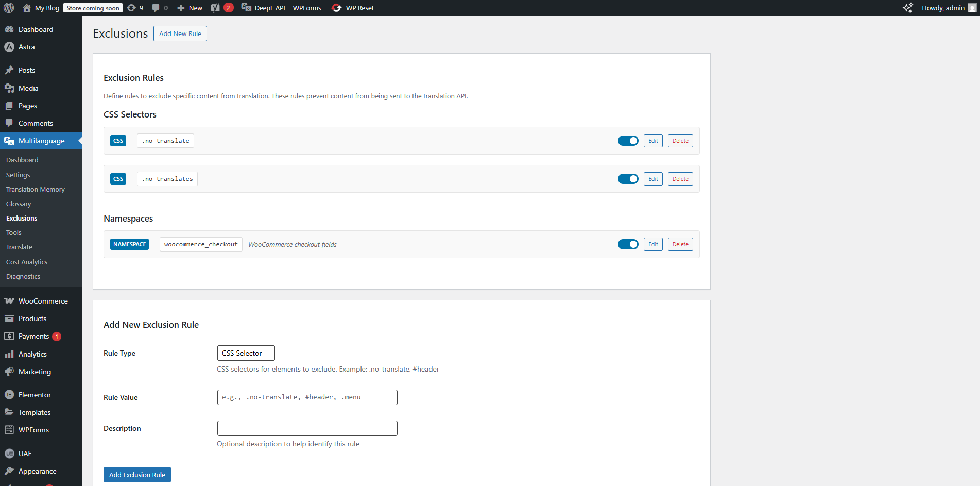Edit the .no-translate CSS rule
980x486 pixels.
(x=653, y=141)
